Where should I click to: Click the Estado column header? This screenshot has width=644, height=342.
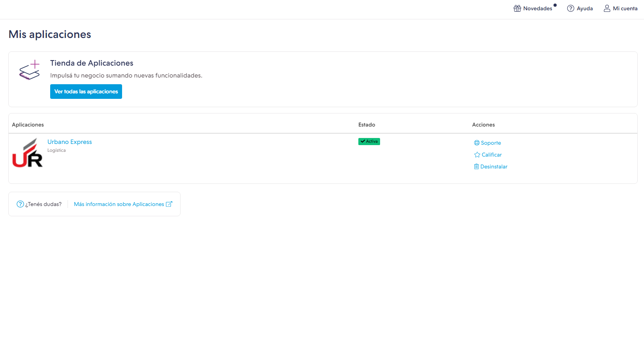367,125
